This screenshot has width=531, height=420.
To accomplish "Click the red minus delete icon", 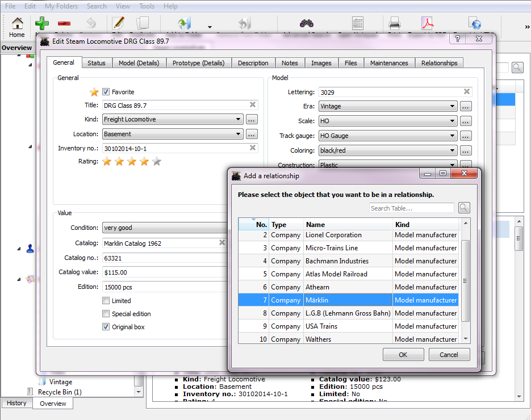I will pos(64,23).
